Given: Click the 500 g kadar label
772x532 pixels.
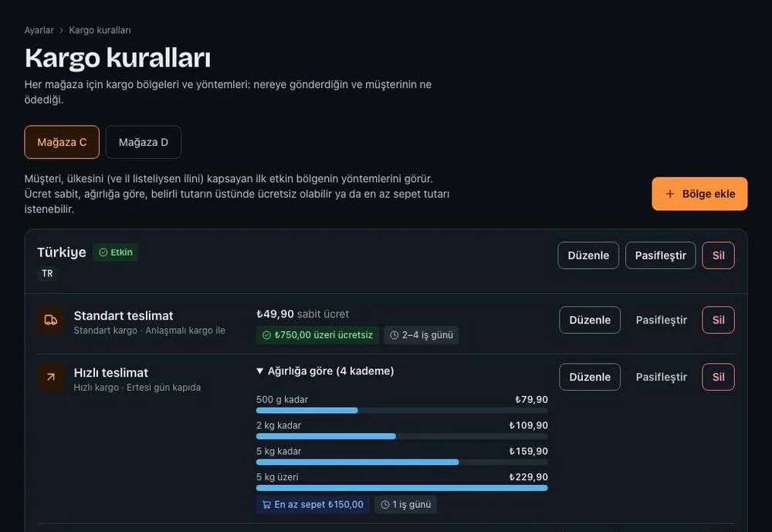Looking at the screenshot, I should [x=282, y=399].
